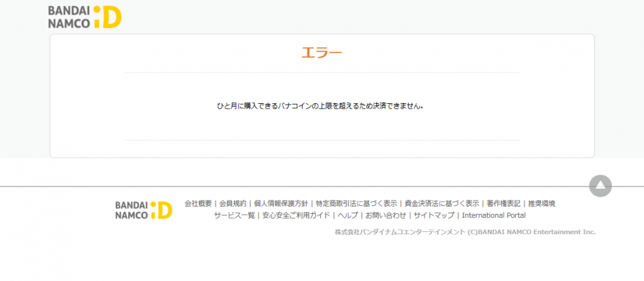The width and height of the screenshot is (644, 281).
Task: Select the お問い合わせ contact link
Action: click(x=386, y=215)
